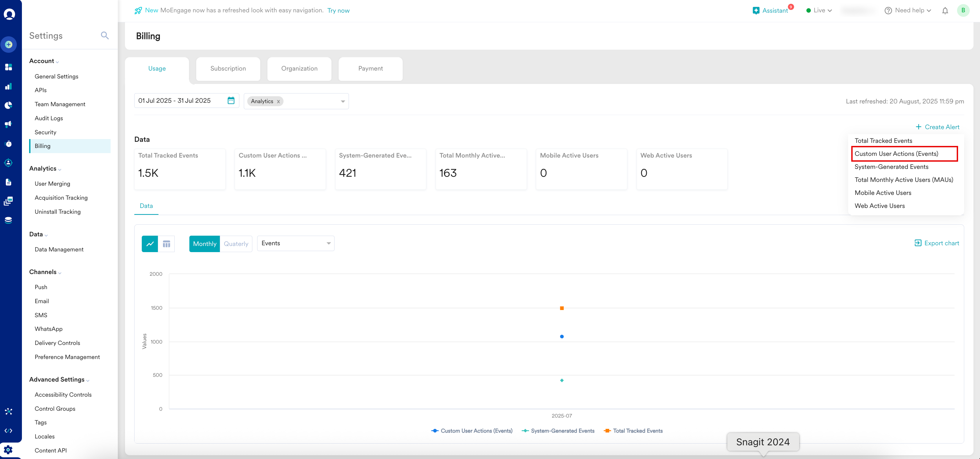Expand the Live environment dropdown

point(819,10)
